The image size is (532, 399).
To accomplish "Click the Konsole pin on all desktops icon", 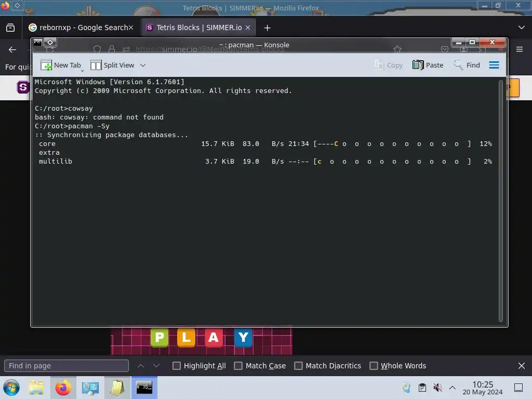I will 50,43.
